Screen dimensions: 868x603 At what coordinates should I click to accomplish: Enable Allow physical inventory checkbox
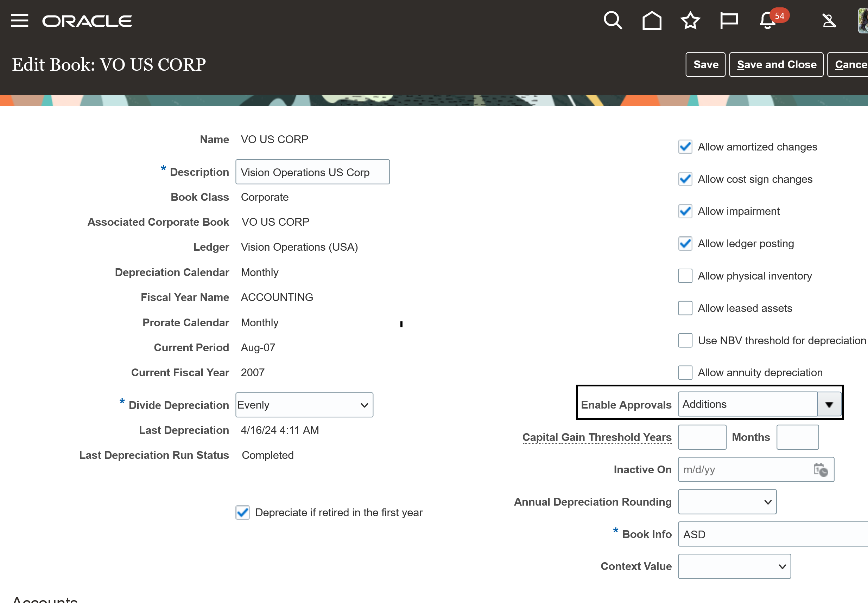685,276
